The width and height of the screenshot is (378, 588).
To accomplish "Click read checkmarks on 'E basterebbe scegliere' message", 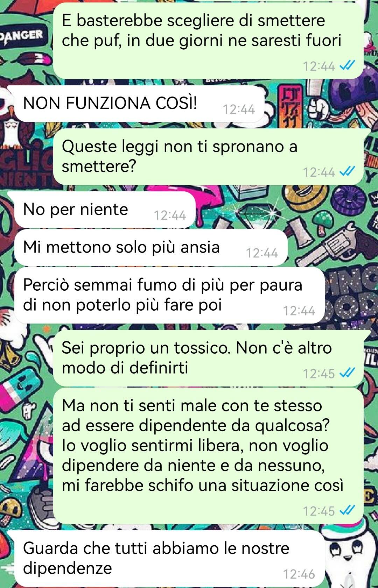I will (348, 66).
